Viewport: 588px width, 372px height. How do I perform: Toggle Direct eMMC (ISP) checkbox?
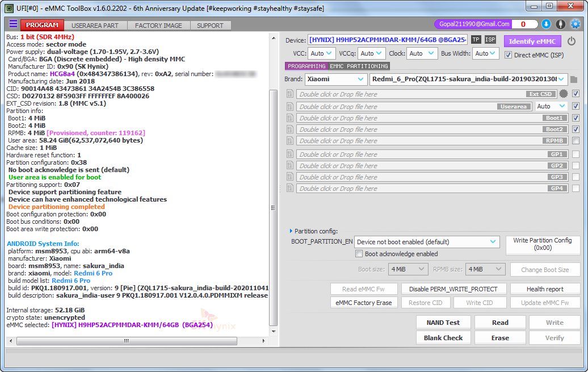point(508,55)
